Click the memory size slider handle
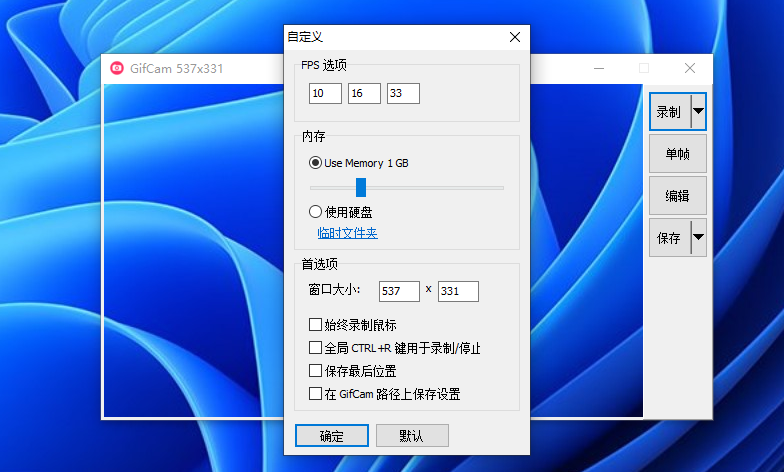Image resolution: width=784 pixels, height=472 pixels. click(360, 188)
